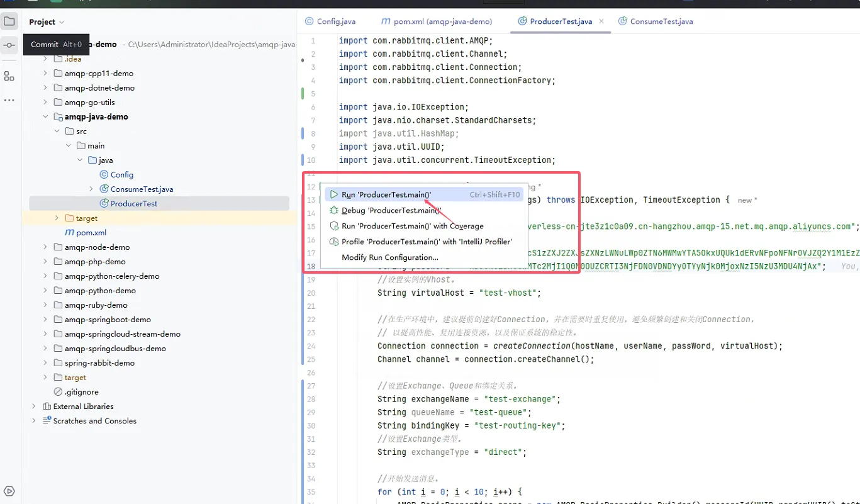Expand the ConsumeTest.java node
Viewport: 860px width, 504px height.
[91, 189]
